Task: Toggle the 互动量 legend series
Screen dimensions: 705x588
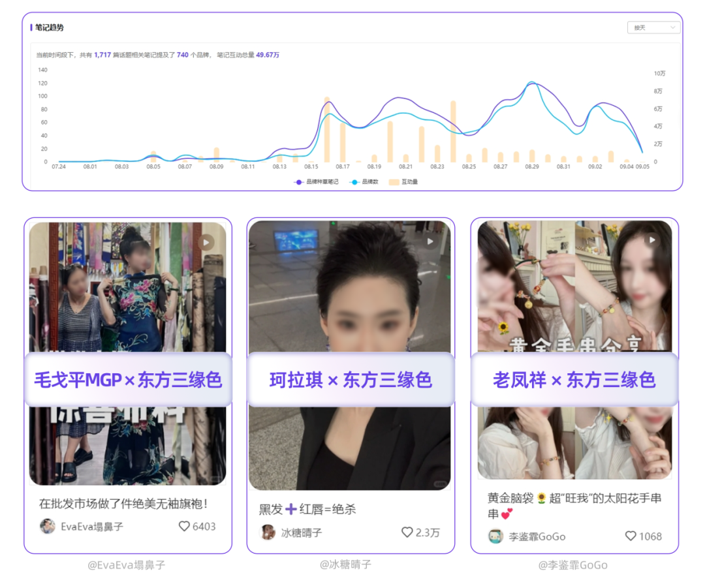Action: [x=403, y=181]
